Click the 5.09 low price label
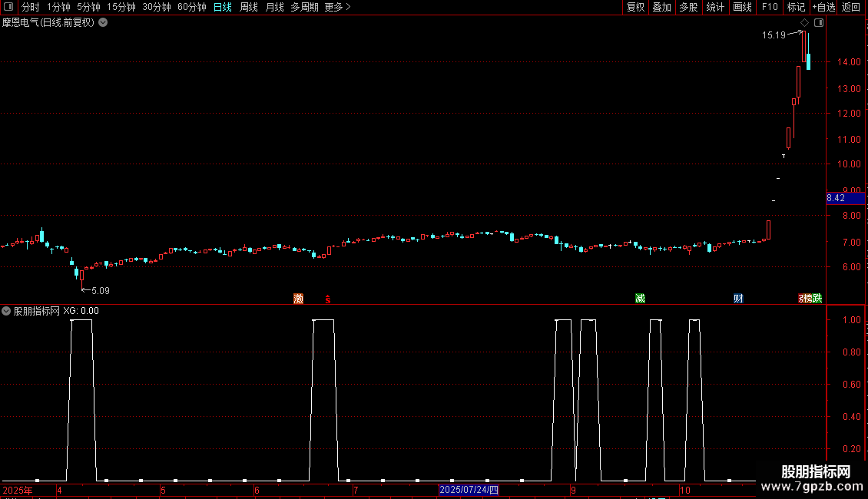Image resolution: width=868 pixels, height=499 pixels. tap(100, 290)
